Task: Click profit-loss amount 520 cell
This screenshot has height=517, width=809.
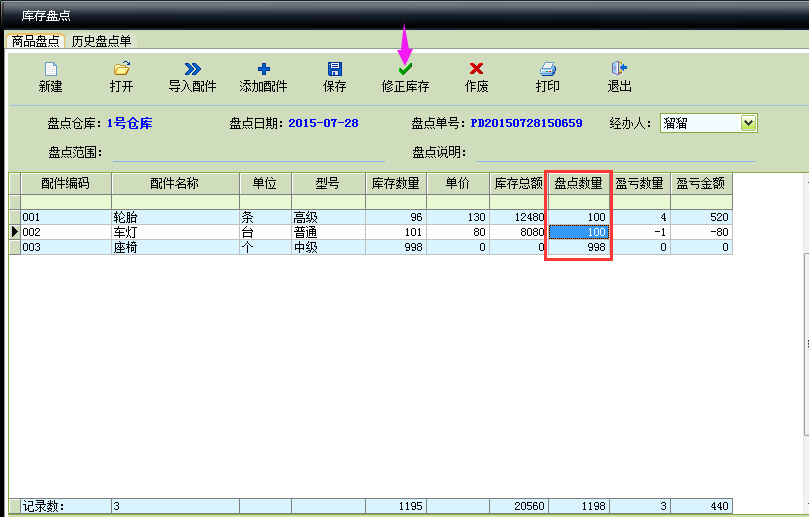Action: (x=701, y=217)
